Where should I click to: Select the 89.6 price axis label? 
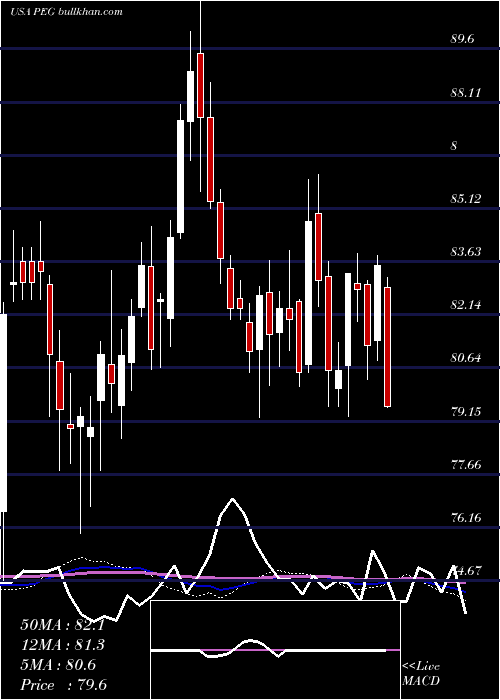[x=462, y=39]
